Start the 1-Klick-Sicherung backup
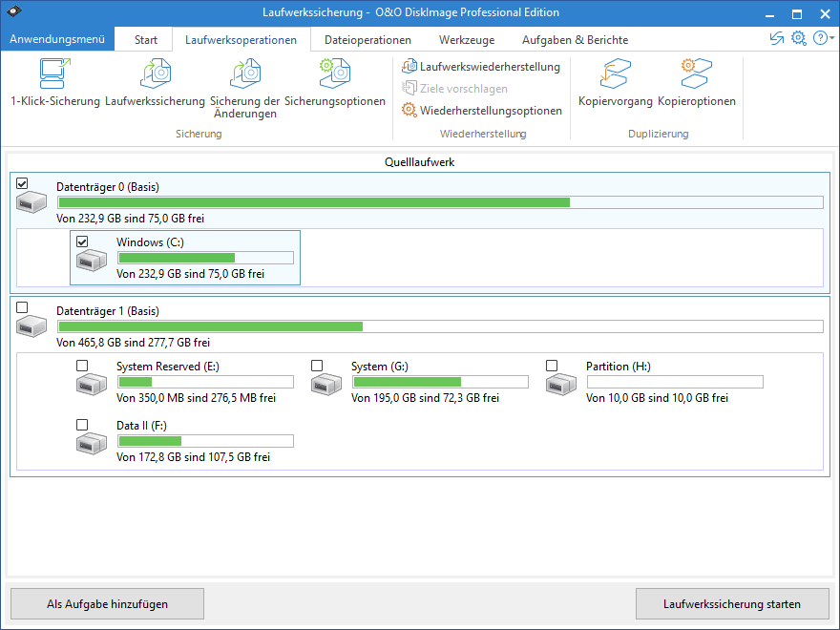The width and height of the screenshot is (840, 630). (x=55, y=83)
